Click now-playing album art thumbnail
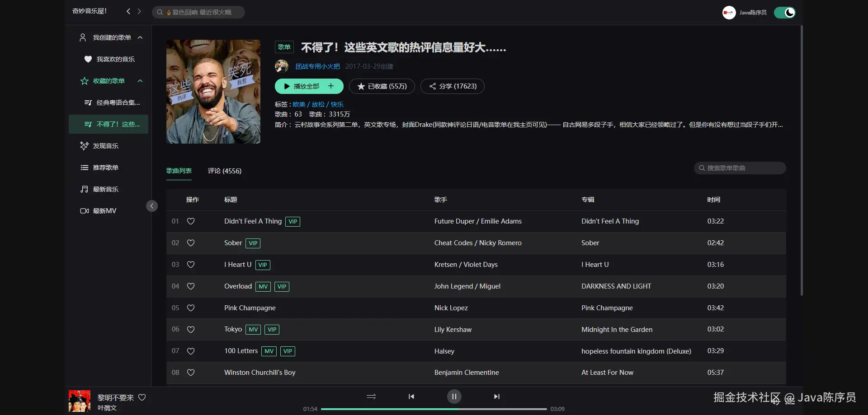 point(80,401)
